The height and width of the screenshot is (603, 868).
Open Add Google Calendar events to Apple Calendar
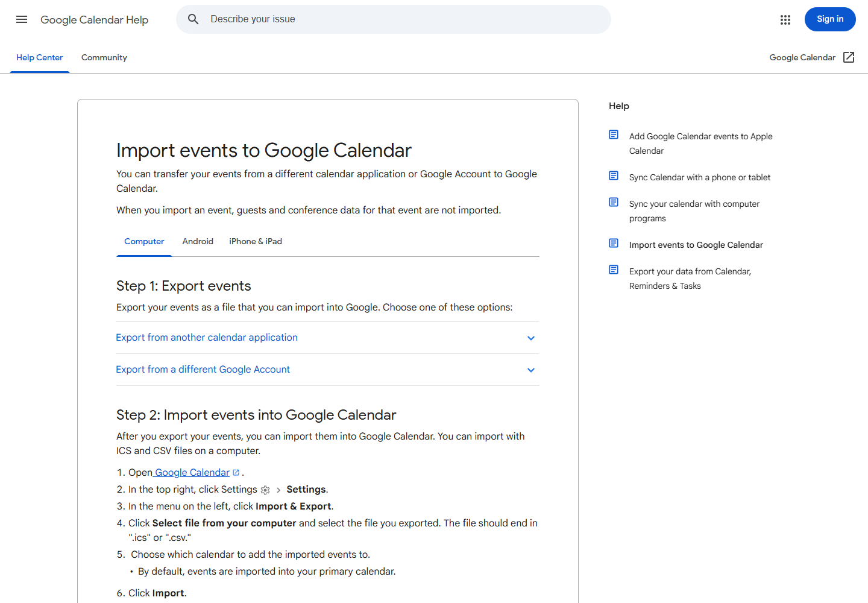tap(700, 144)
